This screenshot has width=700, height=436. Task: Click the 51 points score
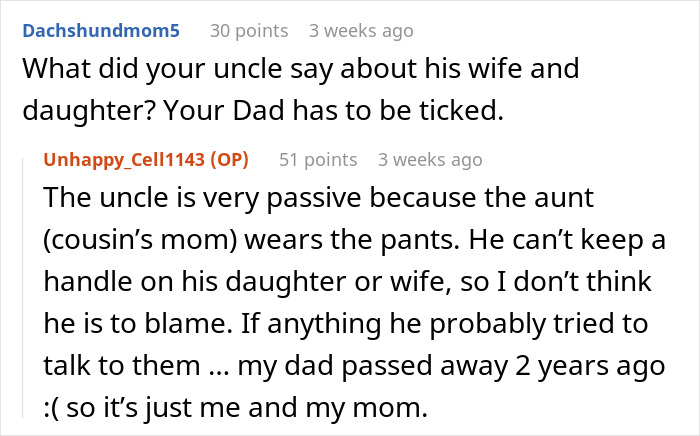[317, 159]
